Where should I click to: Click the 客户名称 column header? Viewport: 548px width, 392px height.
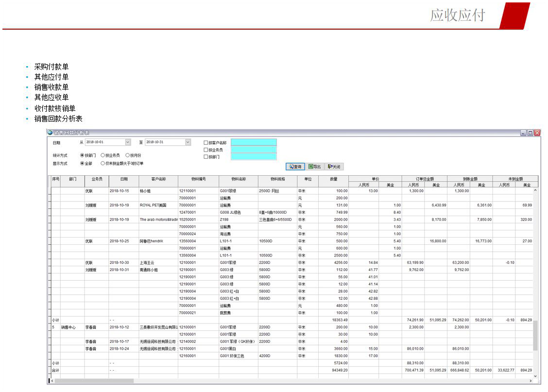158,179
